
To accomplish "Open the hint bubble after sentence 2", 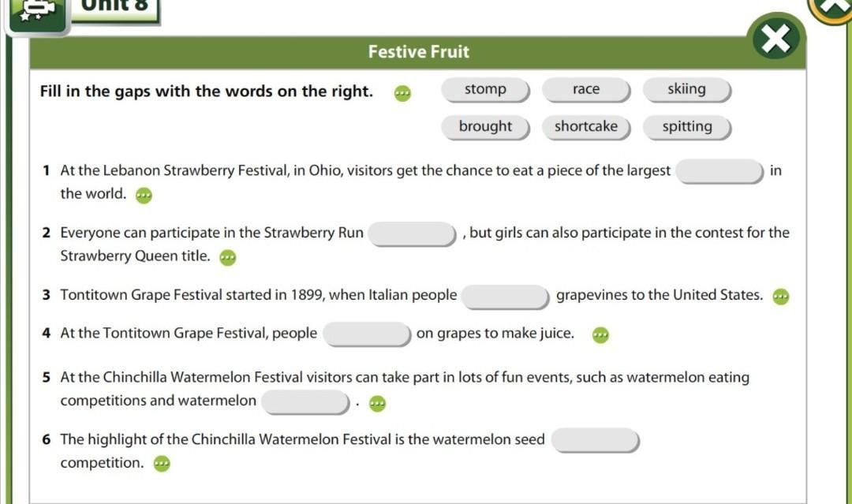I will pyautogui.click(x=227, y=257).
